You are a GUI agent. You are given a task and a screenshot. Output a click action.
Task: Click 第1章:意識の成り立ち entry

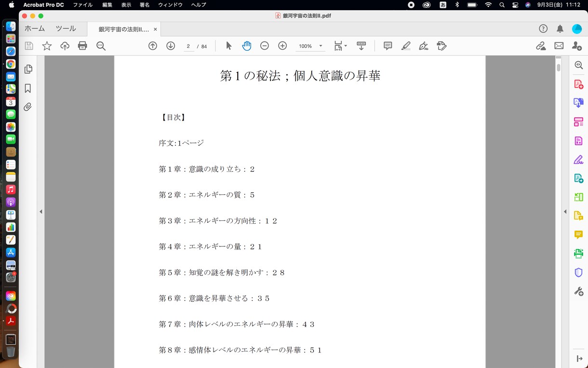[x=207, y=169]
